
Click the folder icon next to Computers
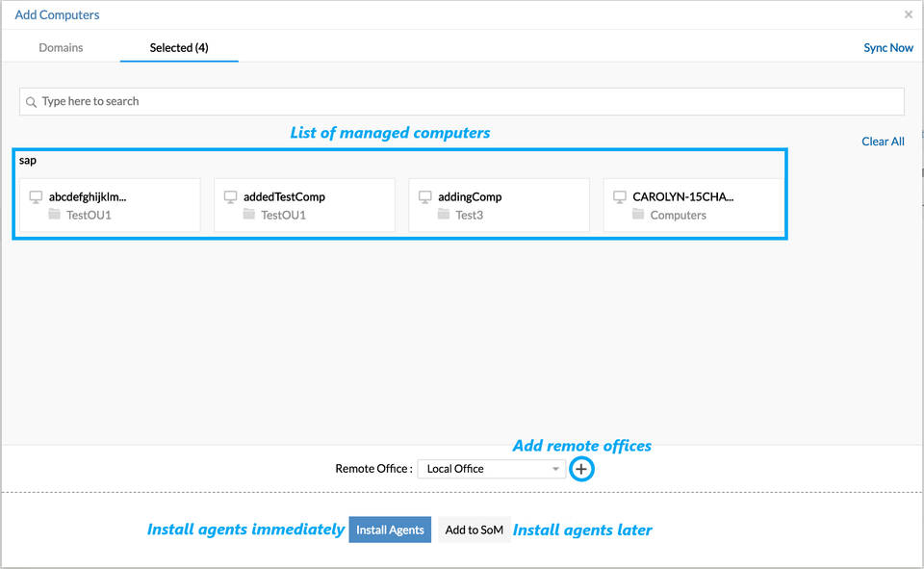coord(637,215)
